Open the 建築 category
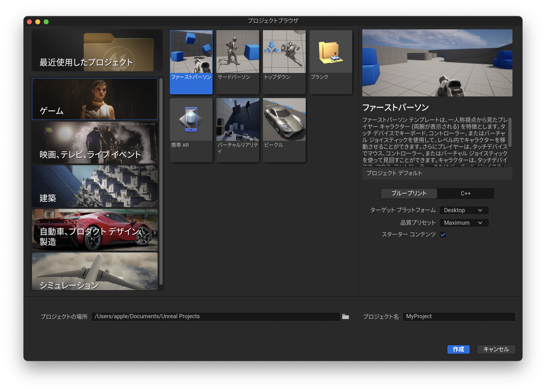 pos(95,186)
